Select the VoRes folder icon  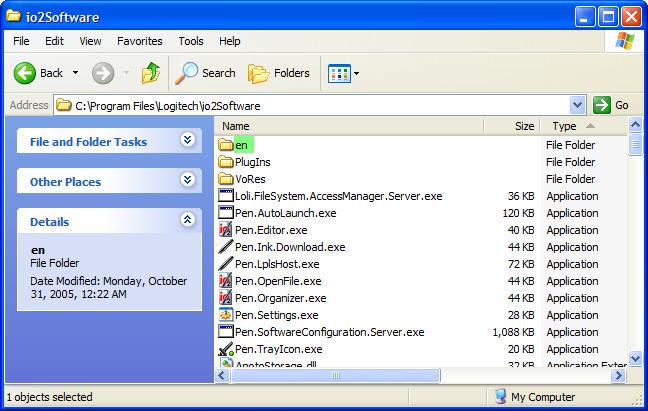point(226,179)
